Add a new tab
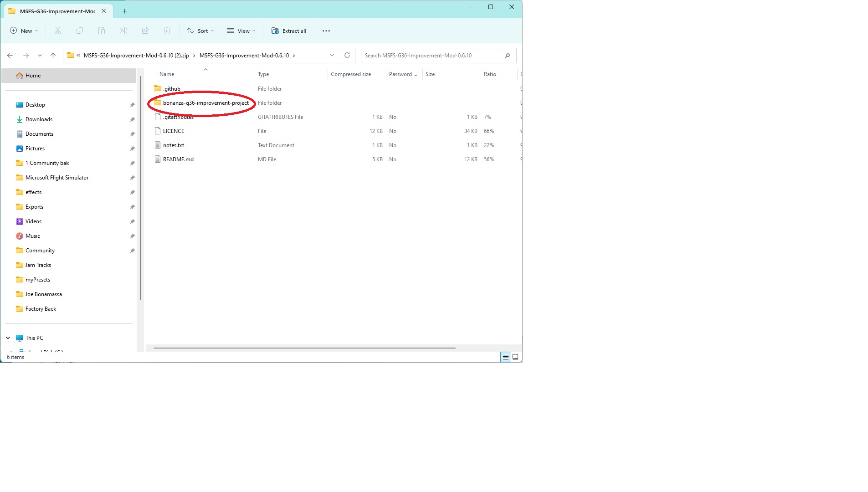868x492 pixels. [124, 11]
